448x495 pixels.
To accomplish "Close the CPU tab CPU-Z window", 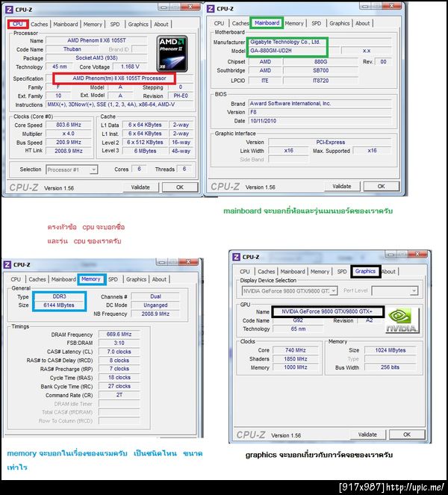I will (190, 6).
